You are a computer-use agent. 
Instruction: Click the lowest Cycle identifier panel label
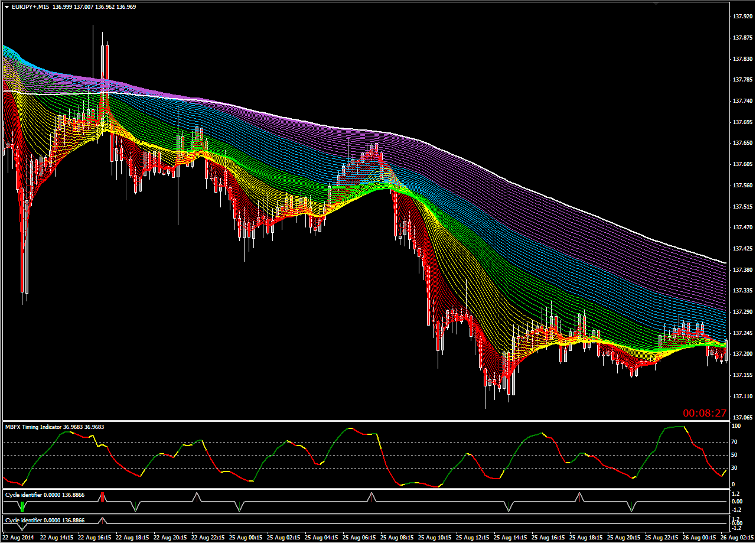(23, 520)
